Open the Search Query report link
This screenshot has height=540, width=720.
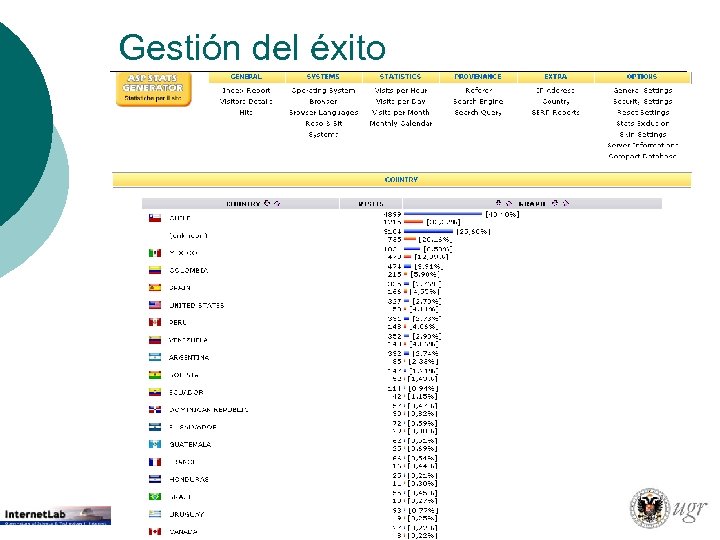tap(478, 112)
